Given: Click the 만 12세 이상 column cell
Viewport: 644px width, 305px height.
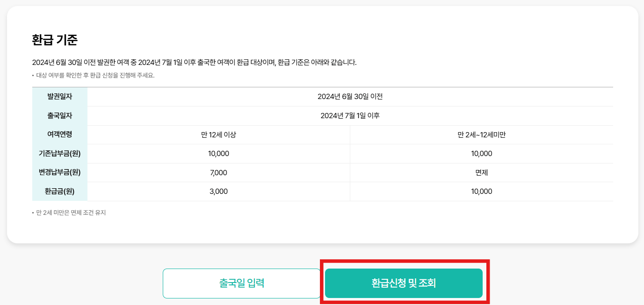Looking at the screenshot, I should point(219,134).
